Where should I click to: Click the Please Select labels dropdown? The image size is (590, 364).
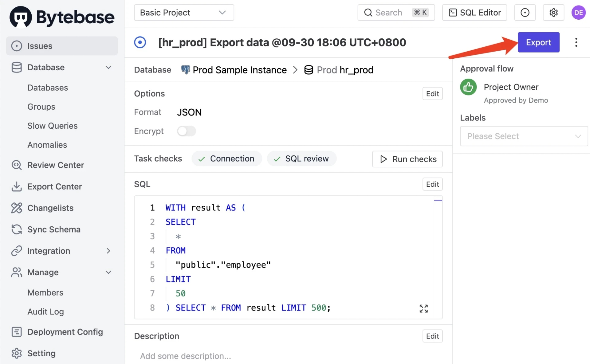point(523,136)
